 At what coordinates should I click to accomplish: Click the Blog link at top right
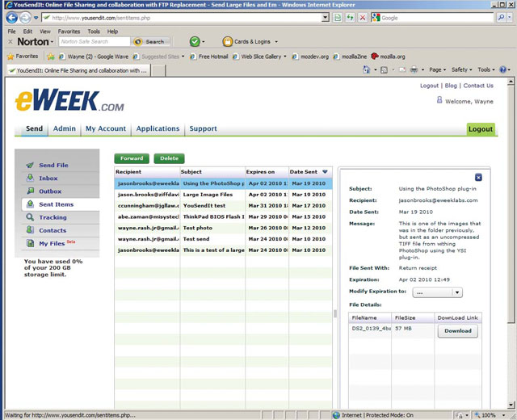click(451, 86)
